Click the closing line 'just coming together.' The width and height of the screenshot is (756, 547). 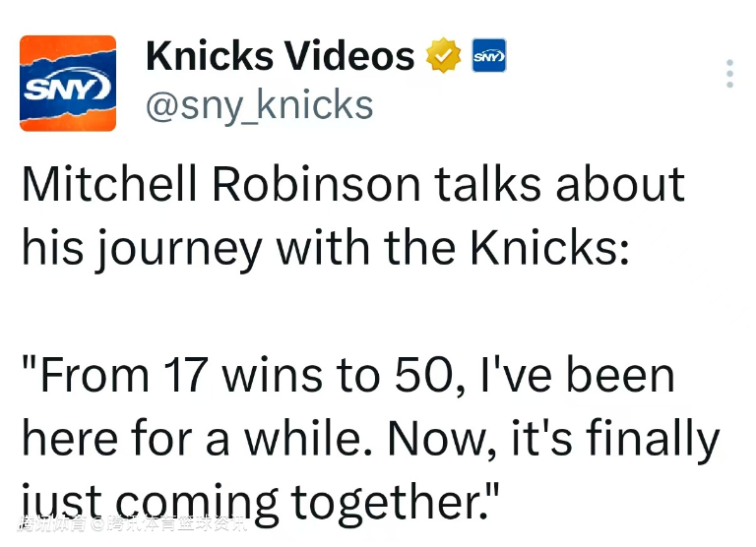click(x=260, y=504)
